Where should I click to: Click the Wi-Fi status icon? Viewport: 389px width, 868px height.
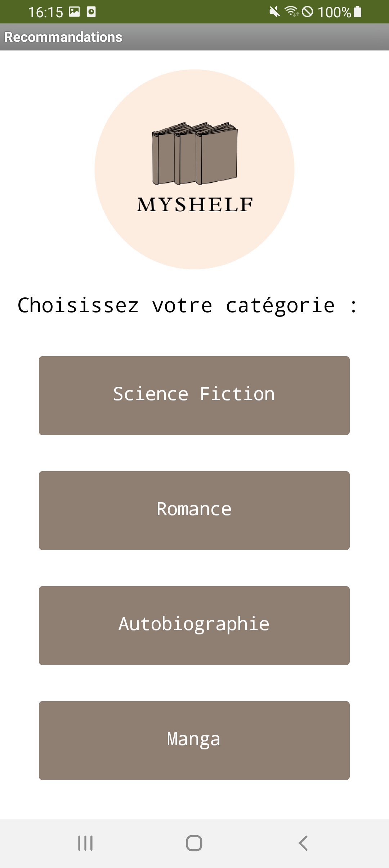coord(291,12)
